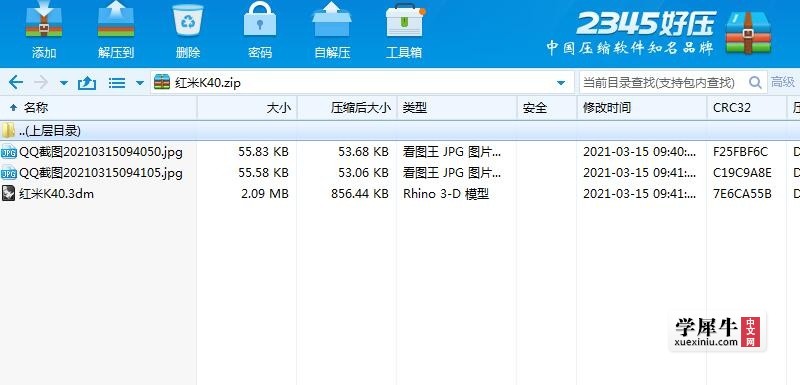Image resolution: width=800 pixels, height=385 pixels.
Task: Click the magnifier search icon
Action: click(x=755, y=82)
